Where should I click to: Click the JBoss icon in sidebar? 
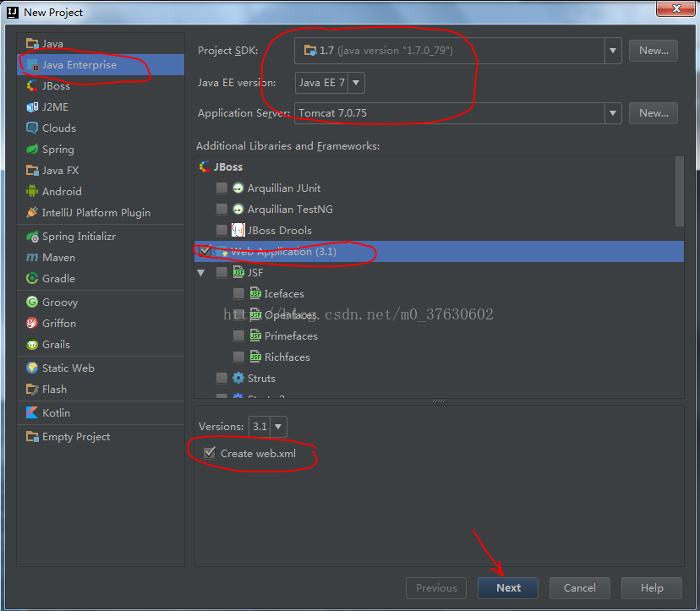click(x=32, y=85)
